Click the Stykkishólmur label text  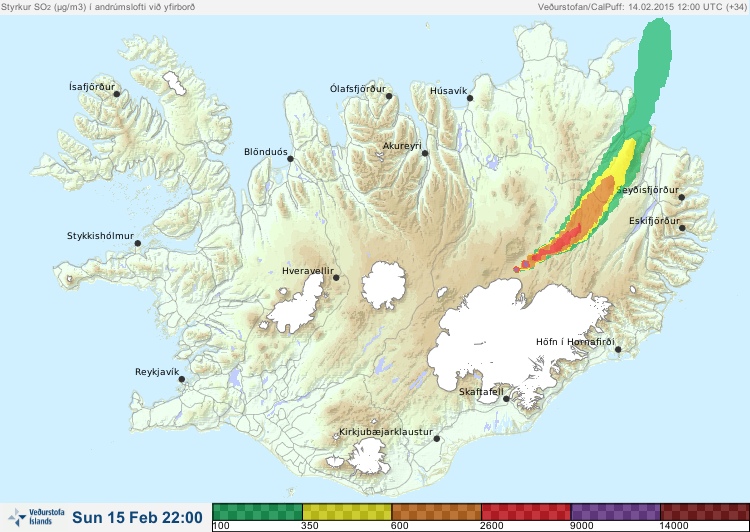click(100, 236)
